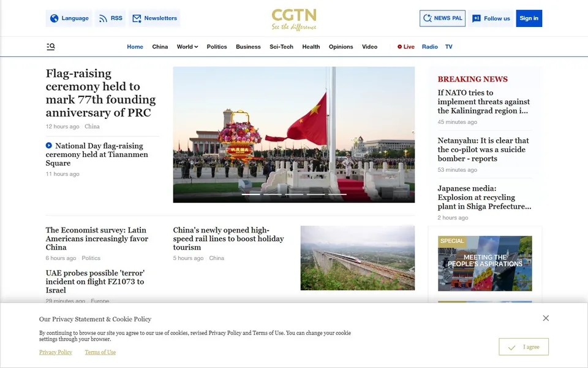The image size is (588, 368).
Task: Open the NEWS PAL assistant button
Action: point(442,18)
